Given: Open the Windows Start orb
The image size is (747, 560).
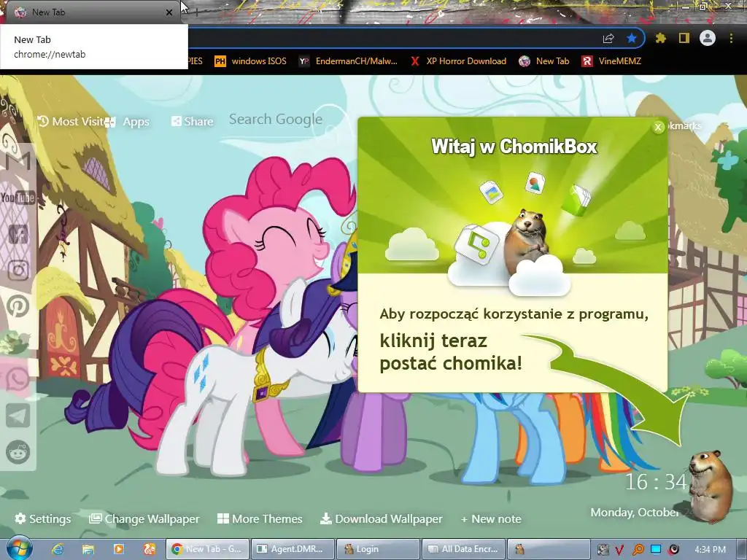Looking at the screenshot, I should click(x=19, y=548).
